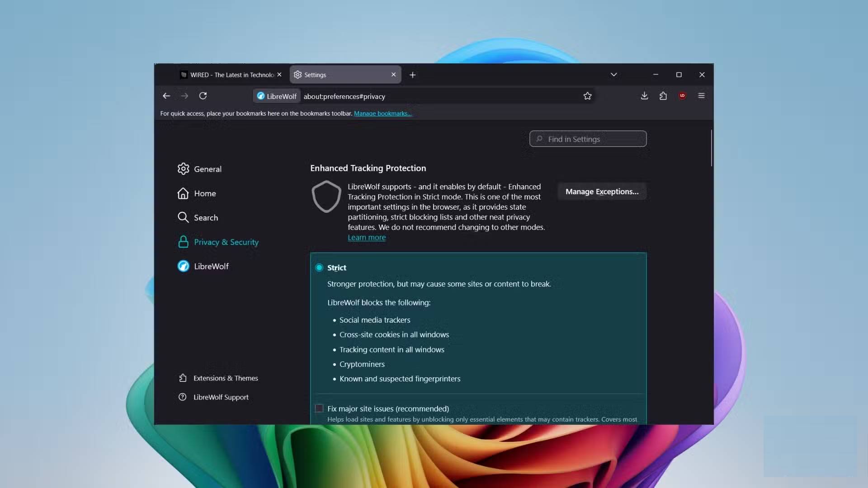Screen dimensions: 868x488
Task: Click the LibreWolf shield badge in address bar
Action: pyautogui.click(x=276, y=96)
